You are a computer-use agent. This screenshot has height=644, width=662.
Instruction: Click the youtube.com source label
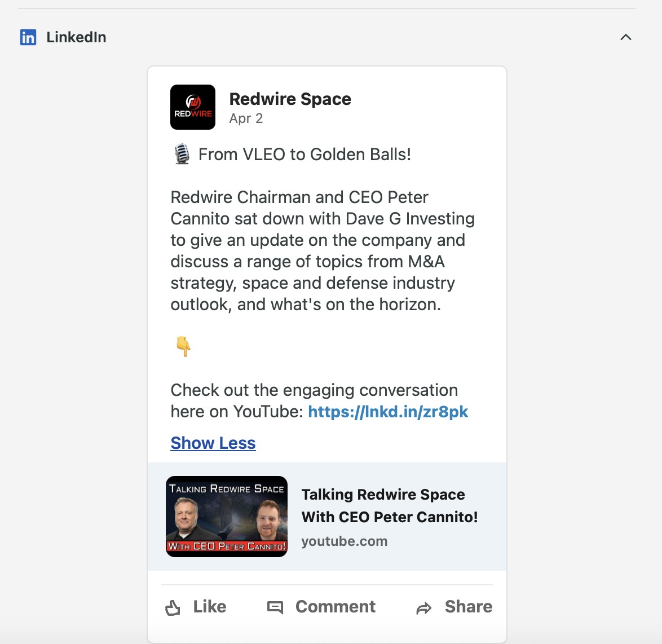tap(345, 541)
